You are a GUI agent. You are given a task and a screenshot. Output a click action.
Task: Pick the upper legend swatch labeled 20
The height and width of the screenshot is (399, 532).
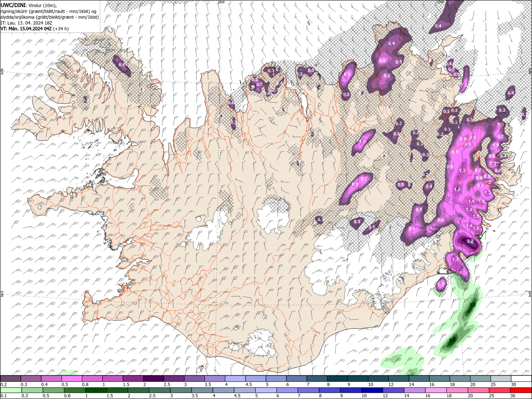coord(480,379)
